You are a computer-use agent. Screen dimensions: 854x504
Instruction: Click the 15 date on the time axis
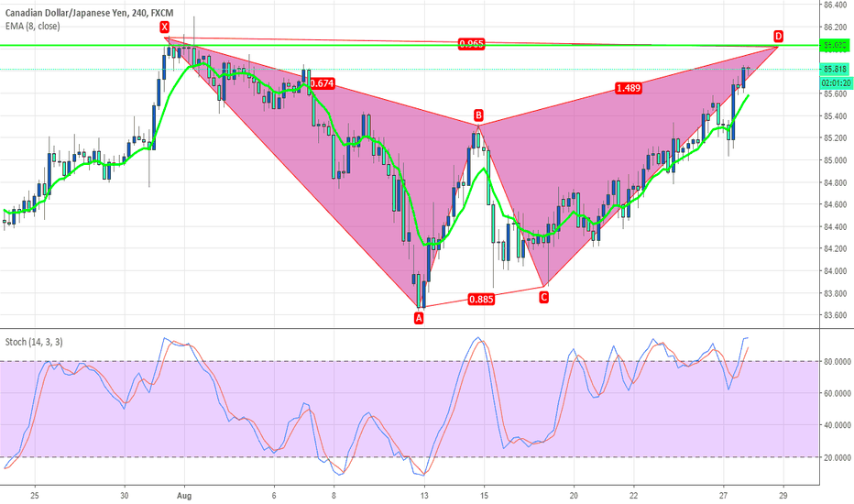click(484, 495)
